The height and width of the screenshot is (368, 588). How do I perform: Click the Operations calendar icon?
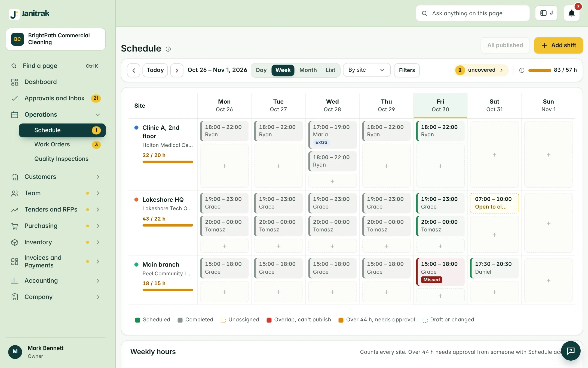[x=15, y=115]
